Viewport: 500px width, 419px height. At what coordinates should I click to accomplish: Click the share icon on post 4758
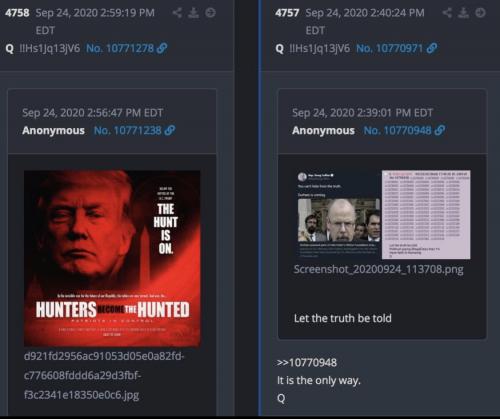coord(177,13)
